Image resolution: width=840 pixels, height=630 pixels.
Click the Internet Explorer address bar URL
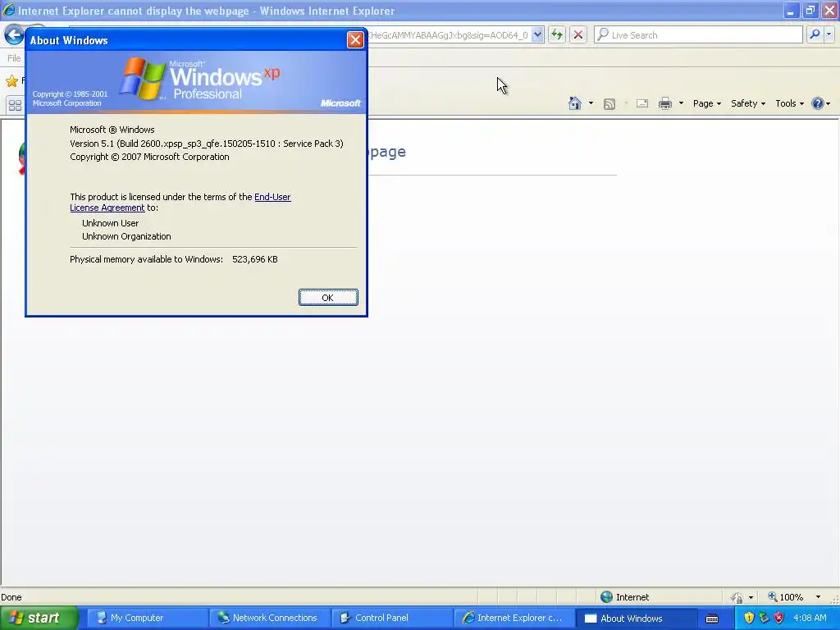447,35
